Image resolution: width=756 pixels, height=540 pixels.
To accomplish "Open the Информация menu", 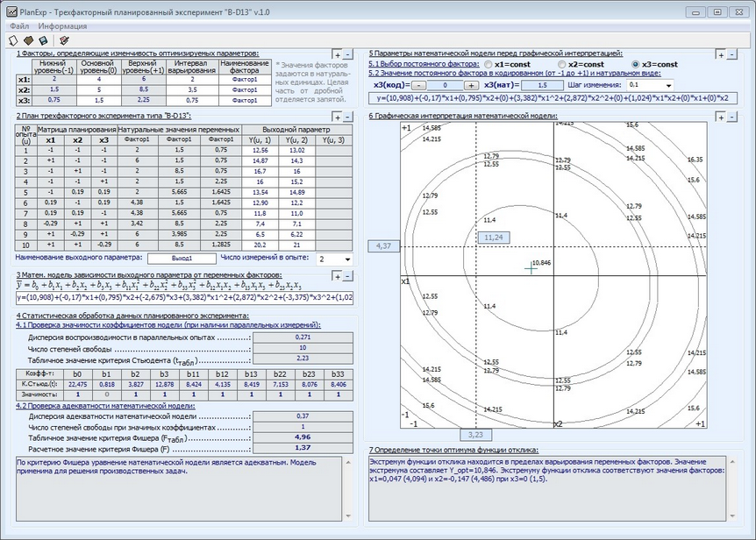I will (x=63, y=26).
